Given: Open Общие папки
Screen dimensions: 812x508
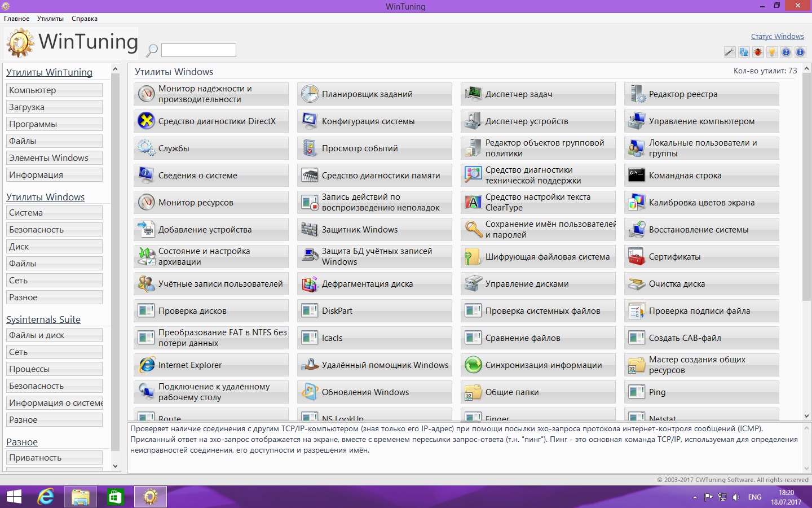Looking at the screenshot, I should (538, 392).
